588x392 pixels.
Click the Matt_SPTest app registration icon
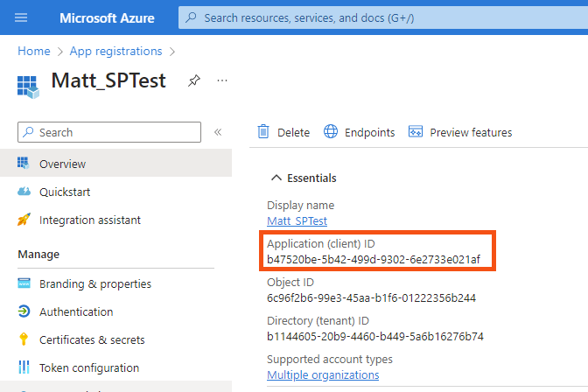[x=29, y=84]
